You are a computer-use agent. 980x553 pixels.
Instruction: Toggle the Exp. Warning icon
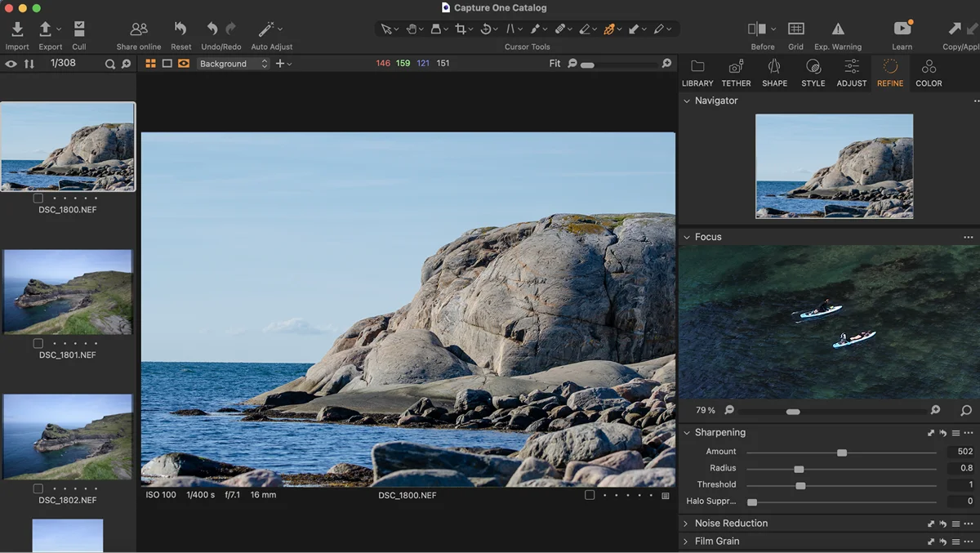pyautogui.click(x=838, y=29)
